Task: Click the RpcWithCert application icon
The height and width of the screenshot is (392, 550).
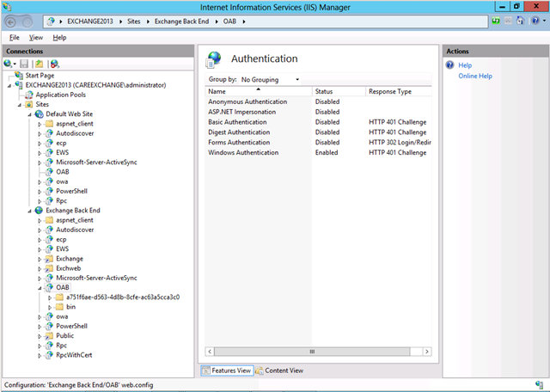Action: (x=50, y=355)
